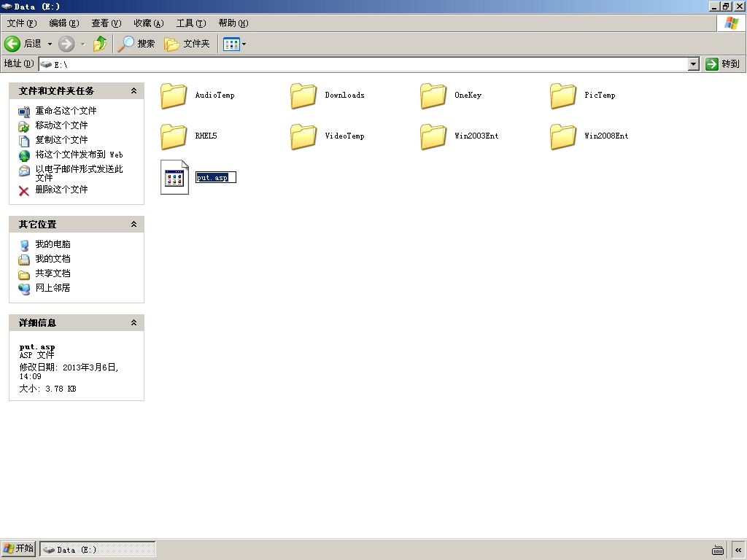Viewport: 747px width, 560px height.
Task: Select the Win2003Ent folder icon
Action: 433,136
